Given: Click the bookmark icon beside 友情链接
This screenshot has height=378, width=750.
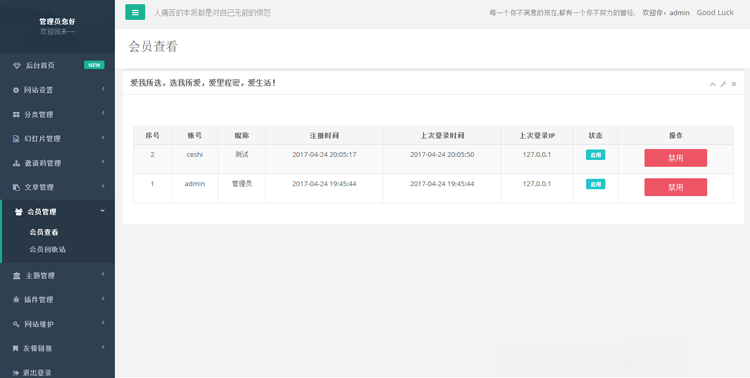Looking at the screenshot, I should click(x=15, y=349).
